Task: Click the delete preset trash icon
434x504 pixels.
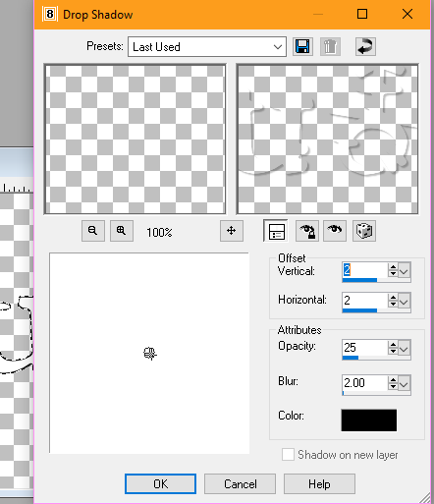Action: [330, 46]
